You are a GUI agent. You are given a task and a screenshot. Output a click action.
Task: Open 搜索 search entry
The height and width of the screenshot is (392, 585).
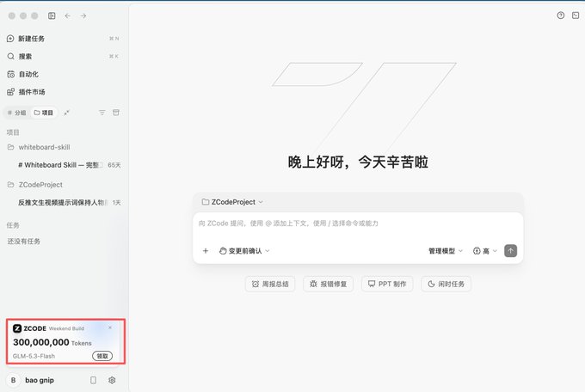click(x=64, y=57)
